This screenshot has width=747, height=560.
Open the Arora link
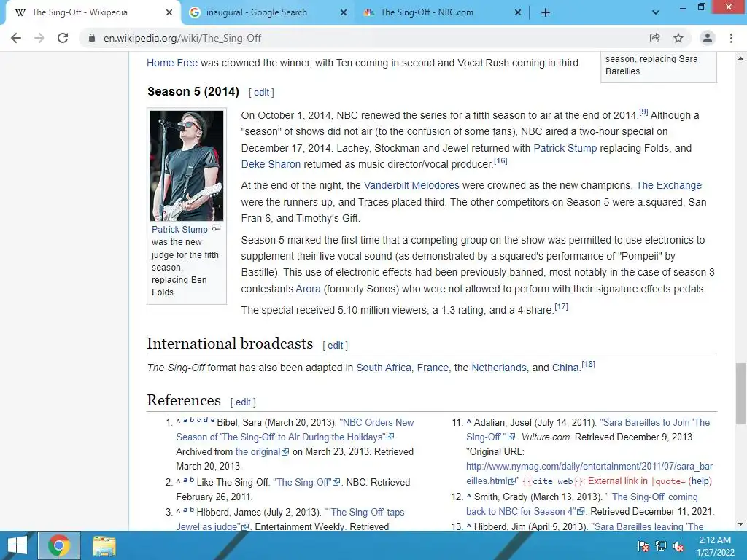point(309,289)
